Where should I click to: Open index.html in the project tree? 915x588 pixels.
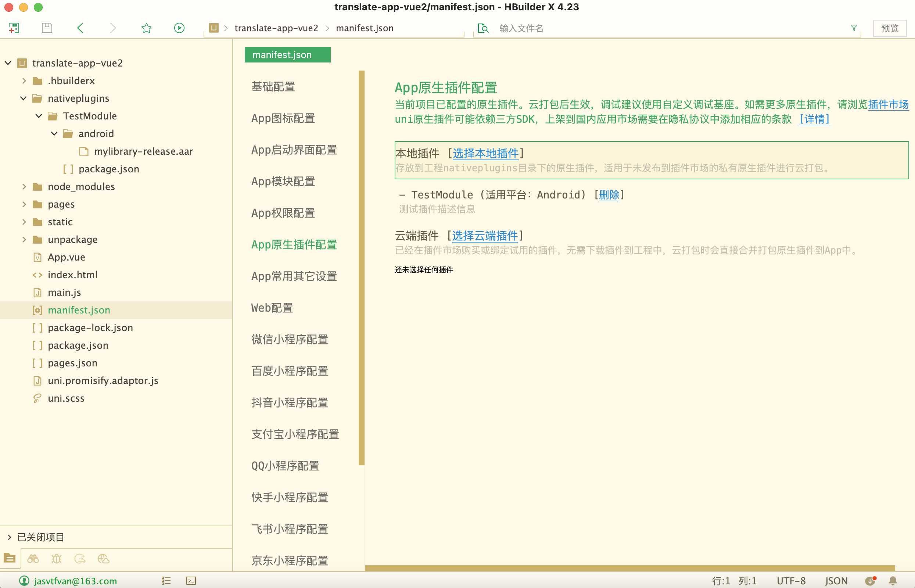pyautogui.click(x=72, y=275)
